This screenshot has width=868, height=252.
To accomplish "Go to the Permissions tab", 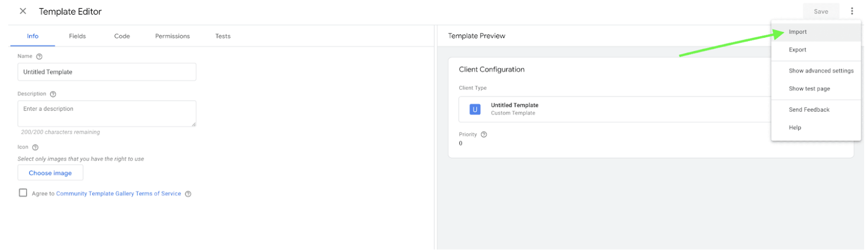I will click(172, 36).
